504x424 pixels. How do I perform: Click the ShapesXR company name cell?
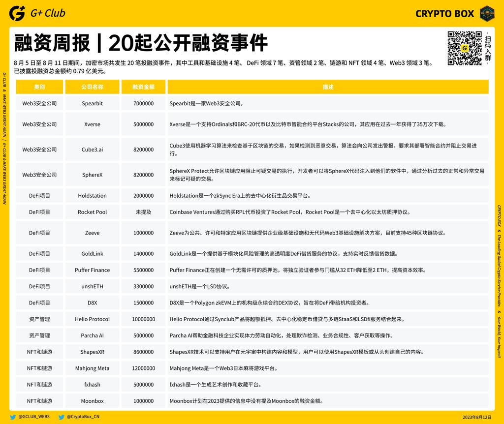click(x=92, y=352)
